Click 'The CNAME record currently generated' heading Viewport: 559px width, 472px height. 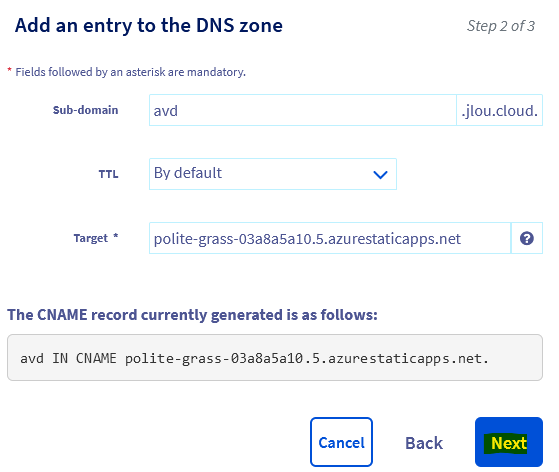click(x=192, y=315)
